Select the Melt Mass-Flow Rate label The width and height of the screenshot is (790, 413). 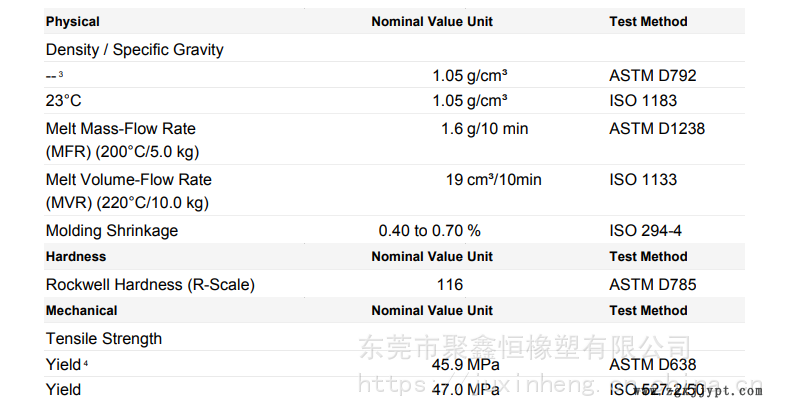coord(121,128)
